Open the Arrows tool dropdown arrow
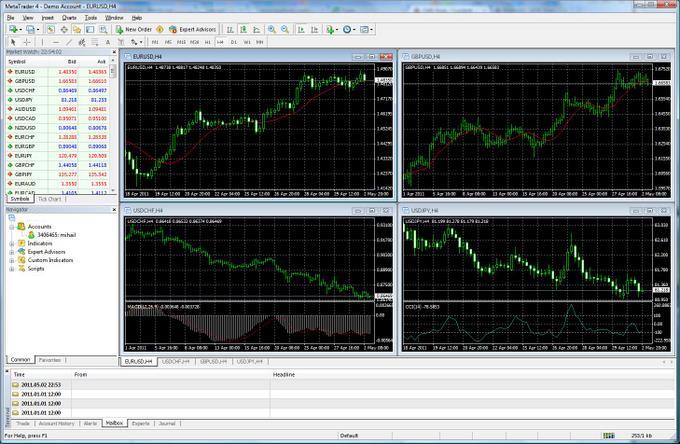This screenshot has height=444, width=680. coord(141,42)
